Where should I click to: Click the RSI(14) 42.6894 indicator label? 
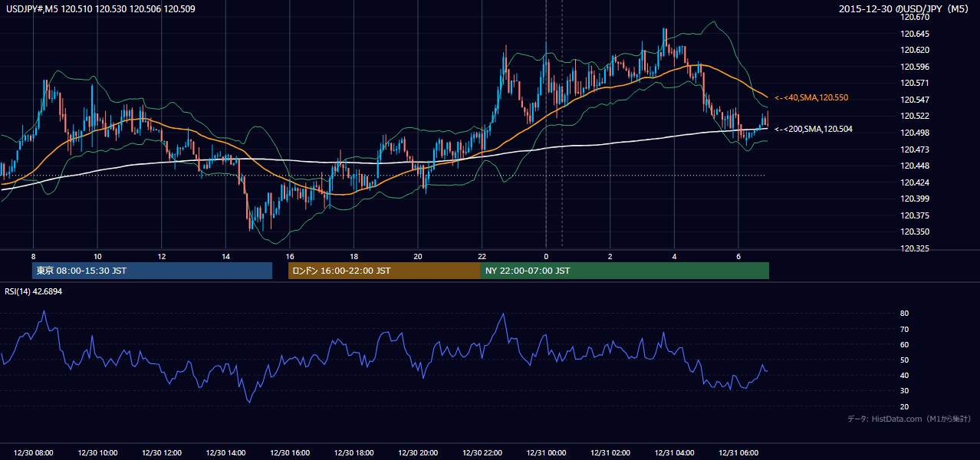pos(34,291)
